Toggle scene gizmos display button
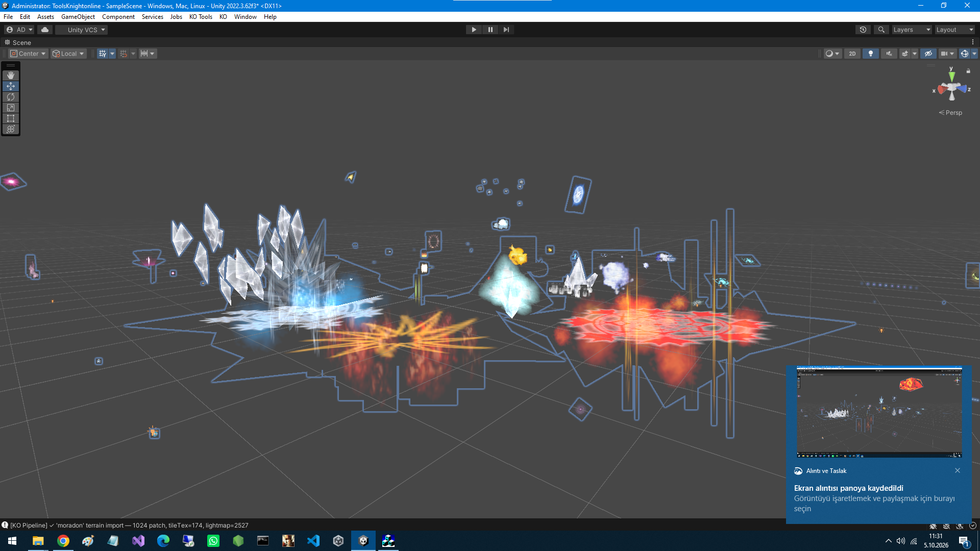Viewport: 980px width, 551px height. (x=964, y=54)
